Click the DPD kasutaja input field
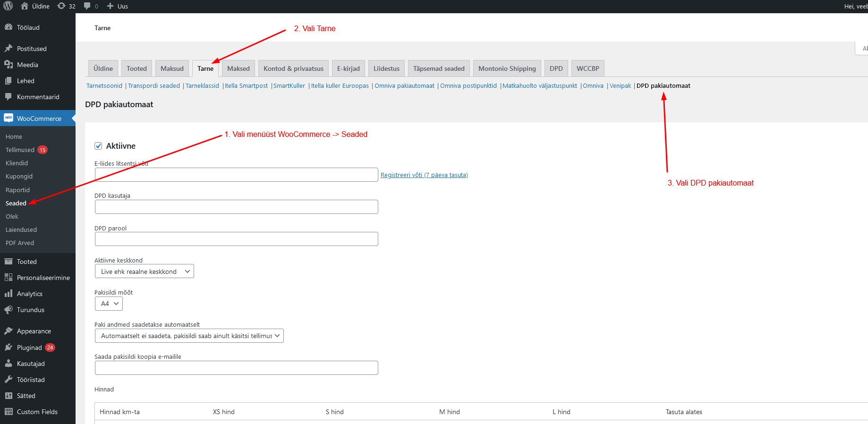868x424 pixels. [x=236, y=207]
